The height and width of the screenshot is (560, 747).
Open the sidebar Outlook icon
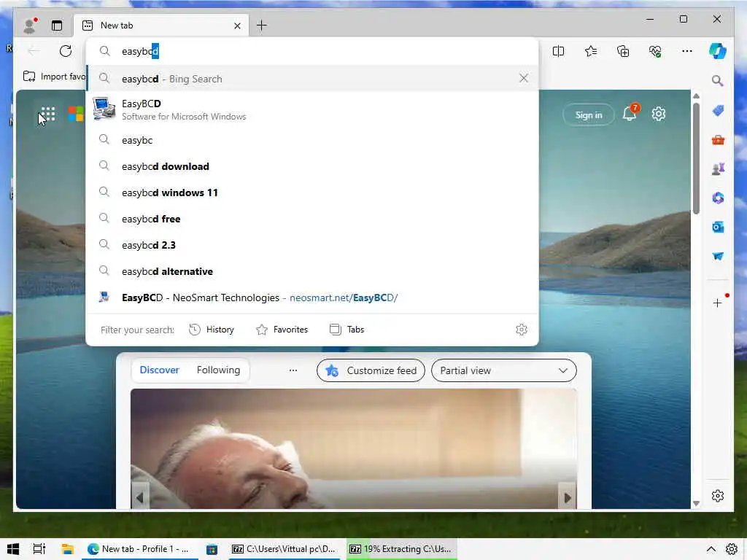click(x=718, y=227)
